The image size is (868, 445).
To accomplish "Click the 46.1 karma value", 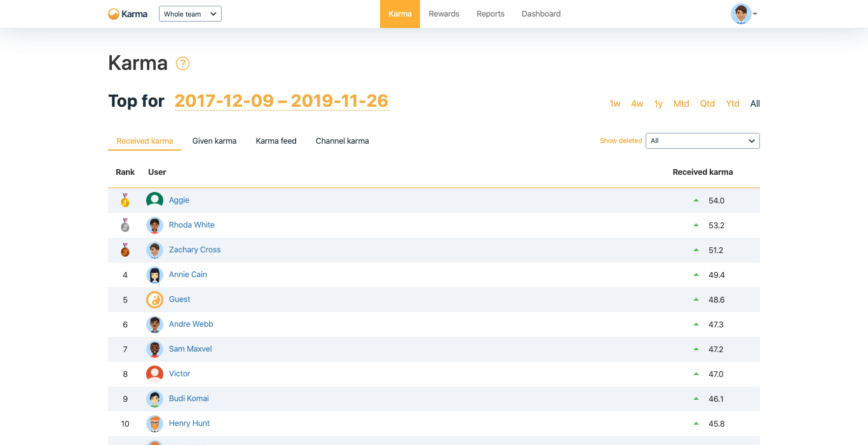I will coord(716,399).
